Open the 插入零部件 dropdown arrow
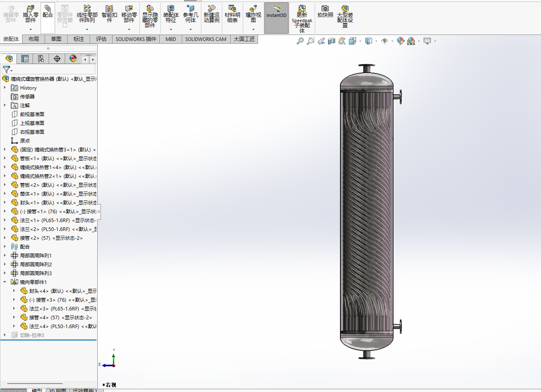 (31, 29)
